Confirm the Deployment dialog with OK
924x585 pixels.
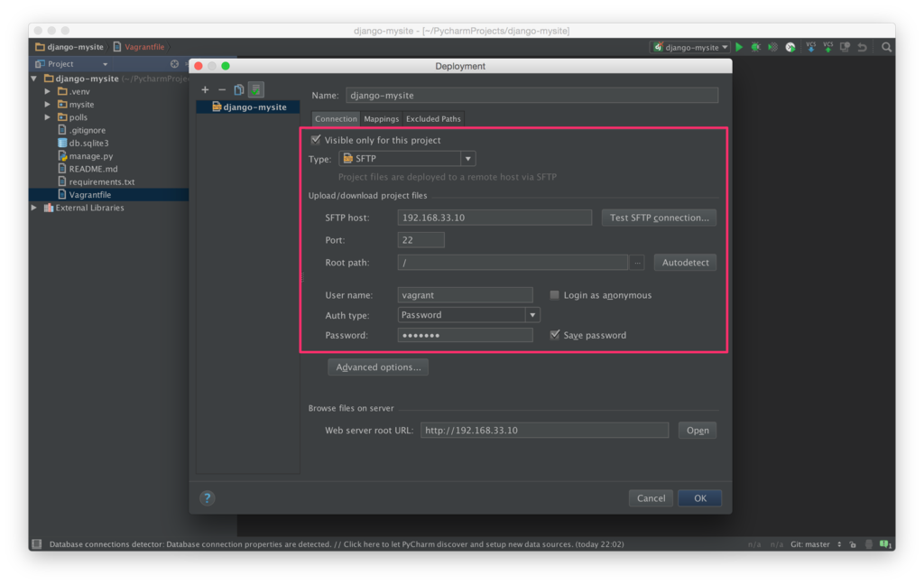699,497
